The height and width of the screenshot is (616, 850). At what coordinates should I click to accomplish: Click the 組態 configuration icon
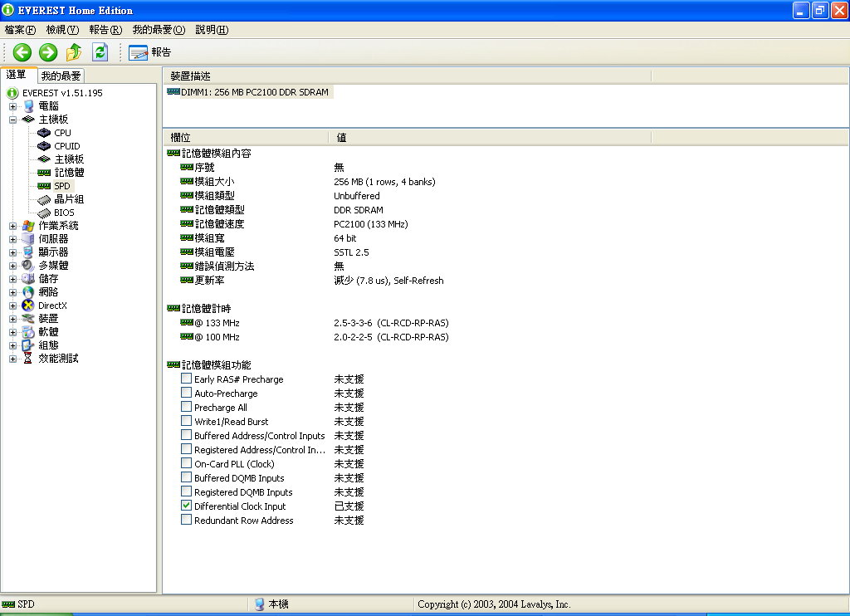pyautogui.click(x=28, y=345)
